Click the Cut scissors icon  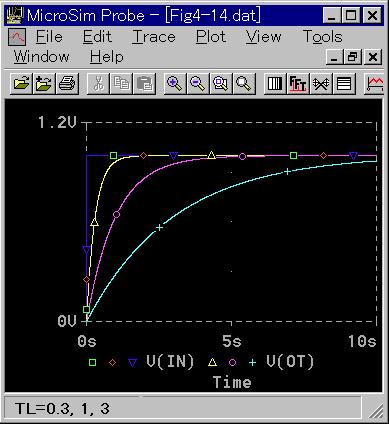tap(98, 83)
